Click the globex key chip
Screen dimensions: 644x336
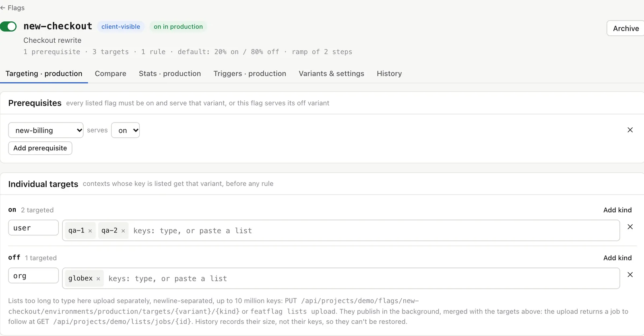pyautogui.click(x=84, y=278)
